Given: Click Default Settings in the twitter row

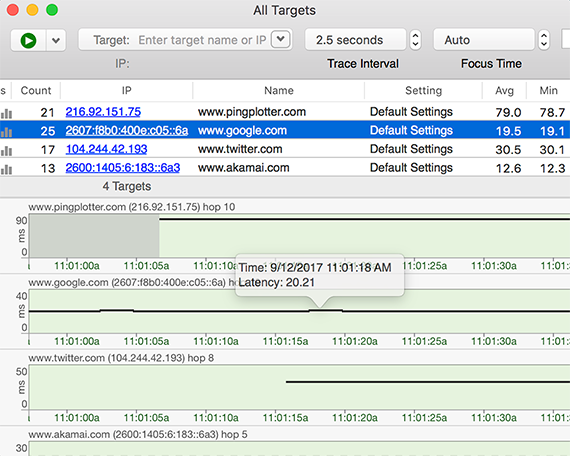Looking at the screenshot, I should [x=411, y=149].
